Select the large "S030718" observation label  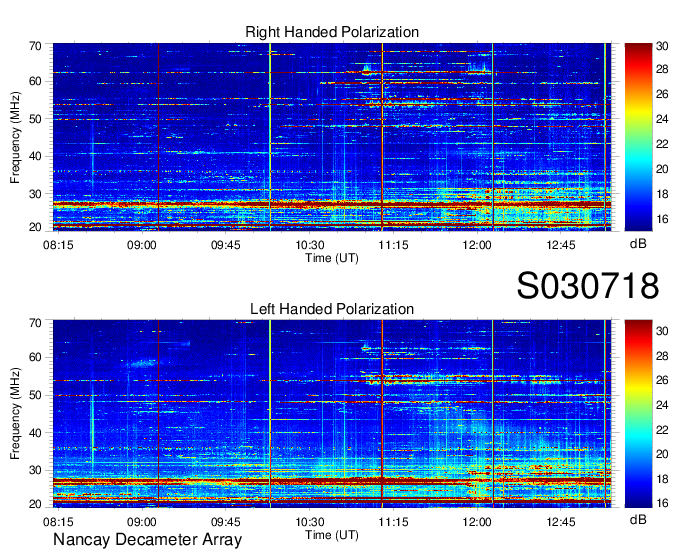[588, 285]
